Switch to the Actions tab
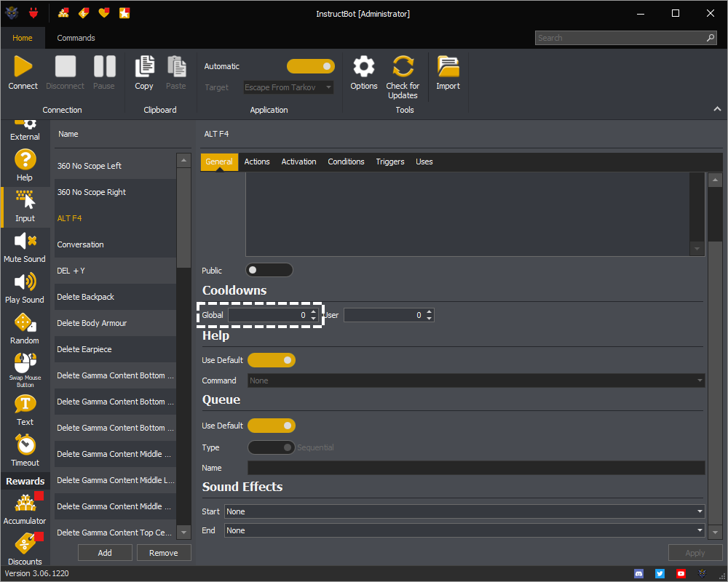Viewport: 728px width, 582px height. pyautogui.click(x=257, y=162)
